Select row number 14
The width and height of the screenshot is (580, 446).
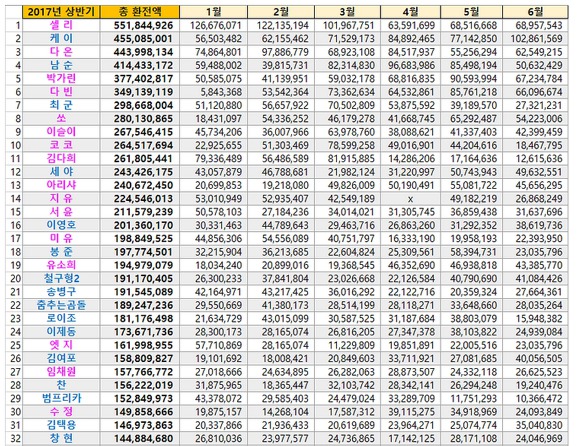tap(15, 199)
